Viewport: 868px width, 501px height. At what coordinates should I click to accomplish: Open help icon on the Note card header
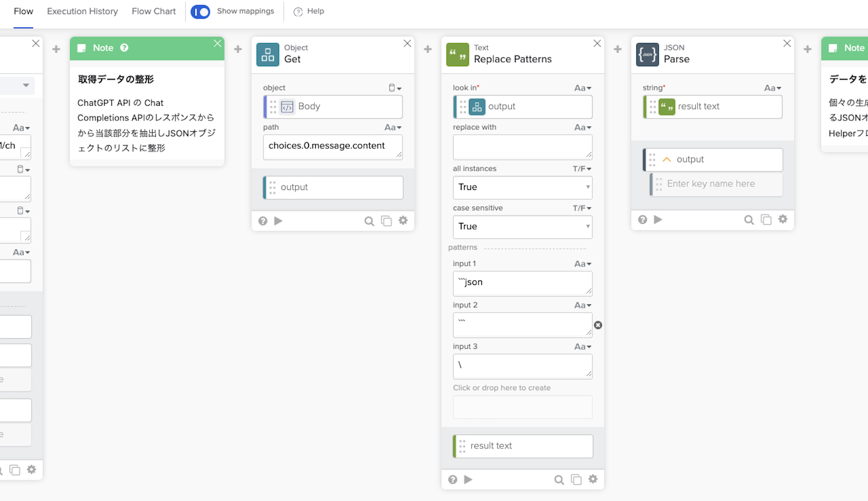(124, 48)
